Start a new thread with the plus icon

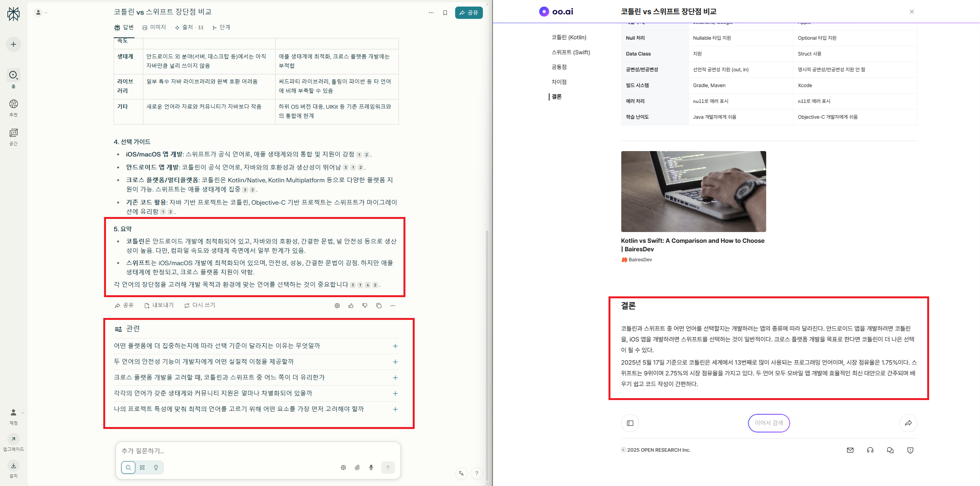13,44
